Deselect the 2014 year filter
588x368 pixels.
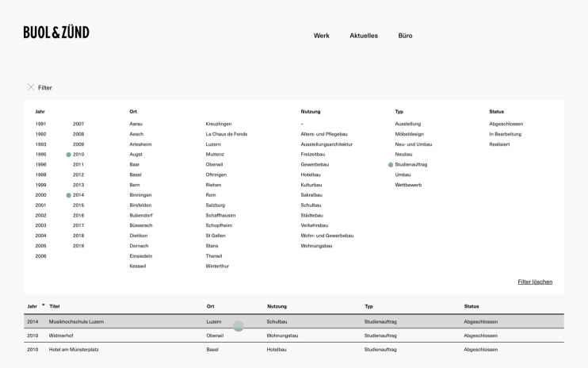pyautogui.click(x=78, y=195)
